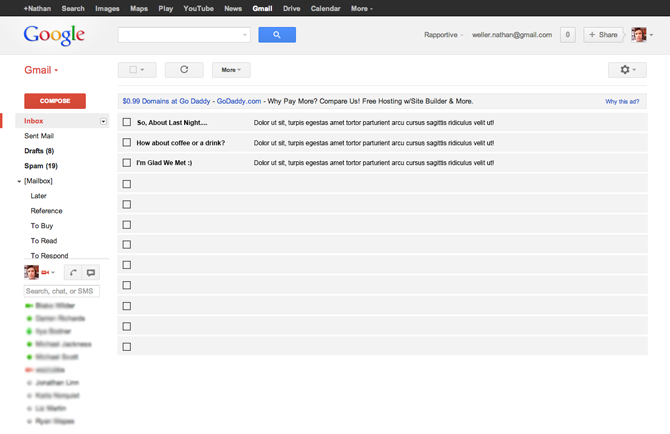This screenshot has height=434, width=670.
Task: Open Search in the top bar
Action: click(73, 8)
